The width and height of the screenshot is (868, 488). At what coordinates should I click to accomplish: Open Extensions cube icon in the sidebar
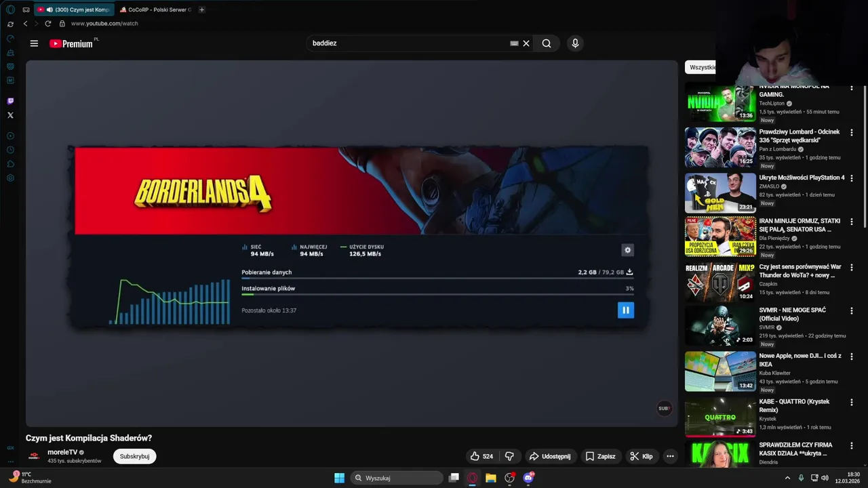(x=10, y=164)
